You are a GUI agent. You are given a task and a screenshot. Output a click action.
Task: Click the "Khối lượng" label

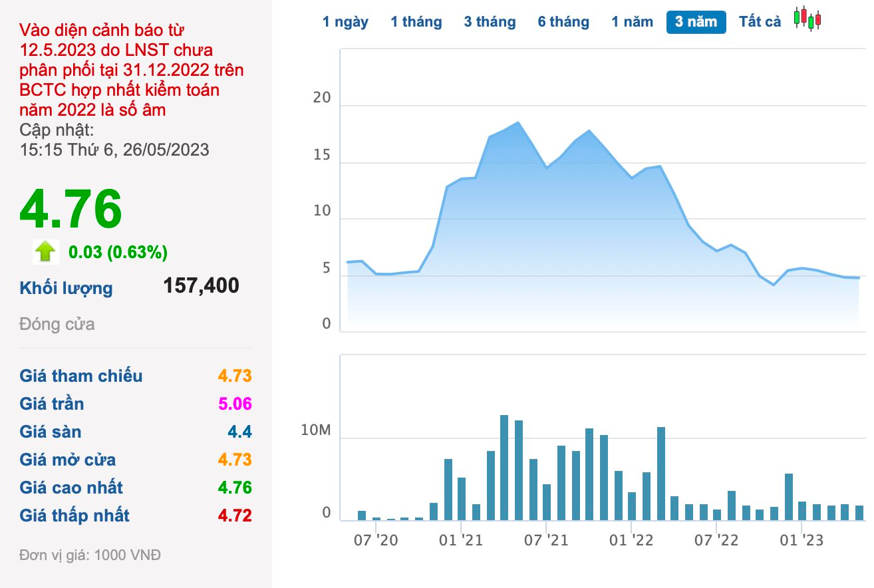pyautogui.click(x=67, y=288)
